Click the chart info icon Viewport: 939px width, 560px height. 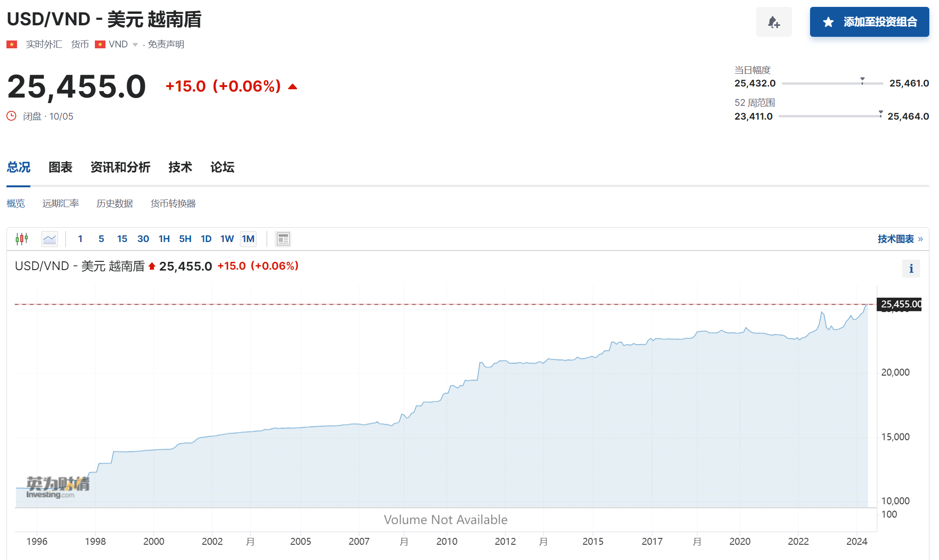click(x=910, y=269)
